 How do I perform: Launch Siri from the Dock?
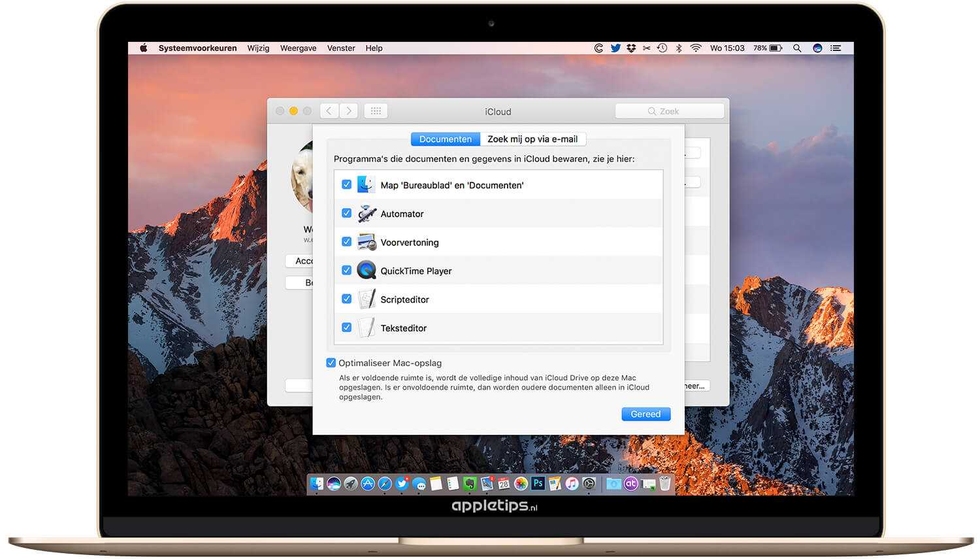[334, 484]
